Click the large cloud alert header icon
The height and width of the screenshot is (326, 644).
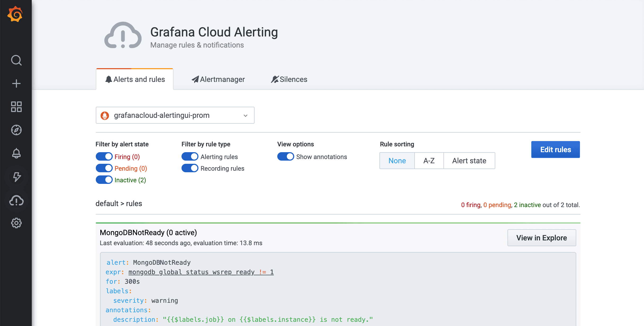pos(123,35)
